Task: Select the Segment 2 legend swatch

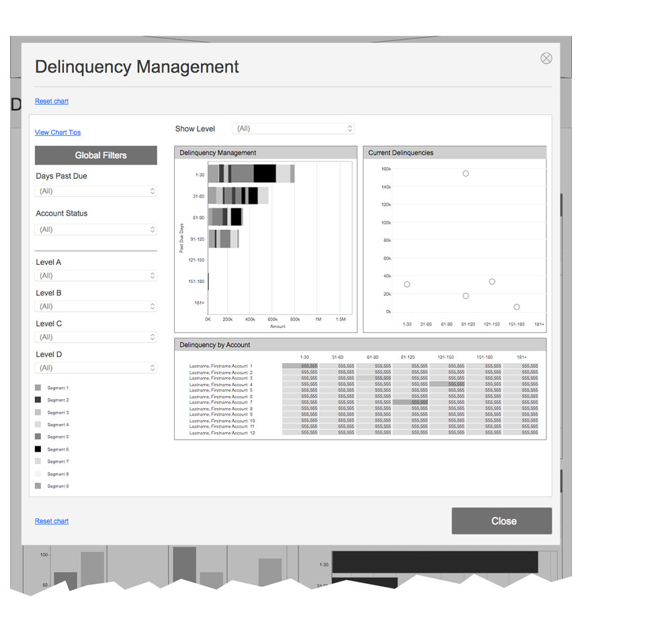Action: tap(38, 400)
